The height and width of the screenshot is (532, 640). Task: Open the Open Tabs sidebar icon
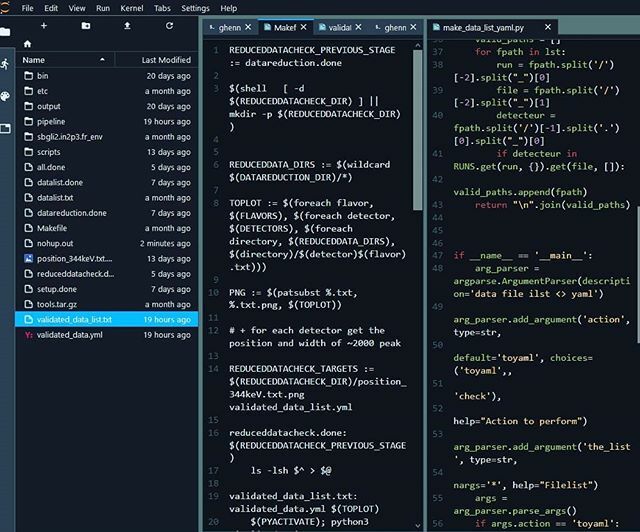pos(5,129)
